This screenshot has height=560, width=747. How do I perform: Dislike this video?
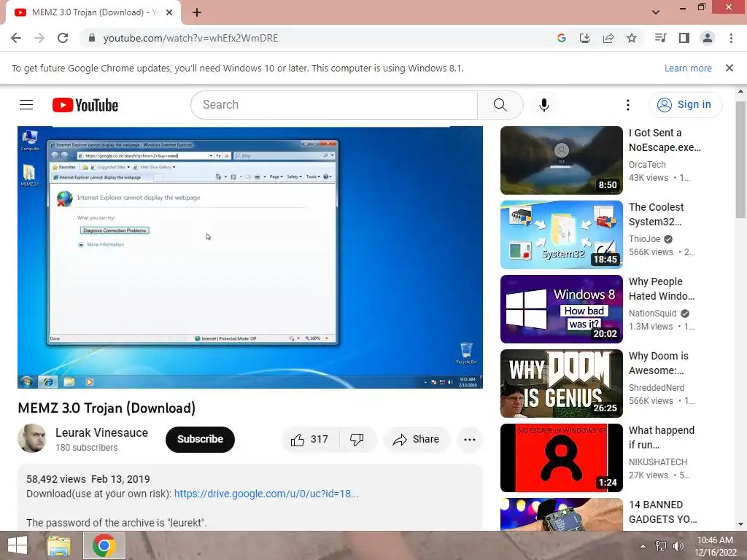(x=357, y=439)
